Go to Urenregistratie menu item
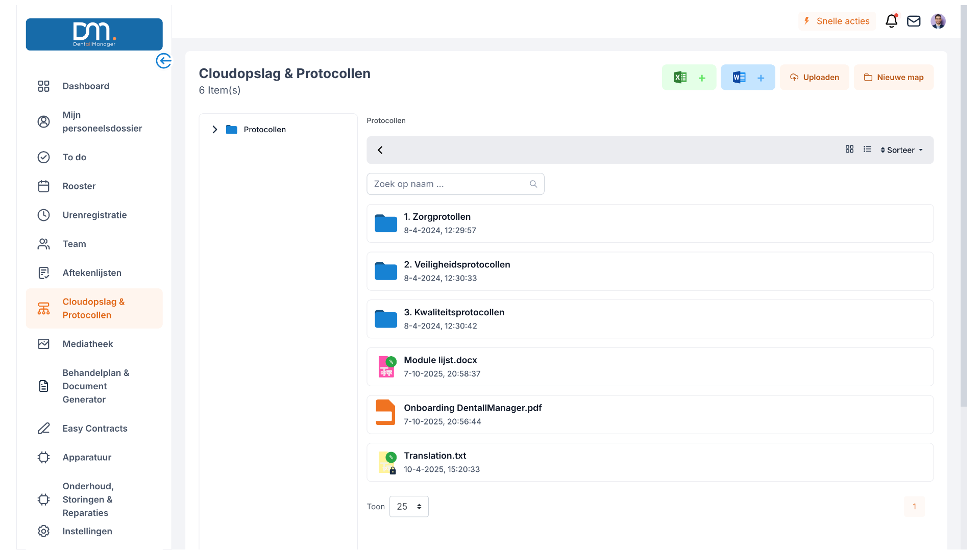The width and height of the screenshot is (980, 551). pyautogui.click(x=94, y=215)
